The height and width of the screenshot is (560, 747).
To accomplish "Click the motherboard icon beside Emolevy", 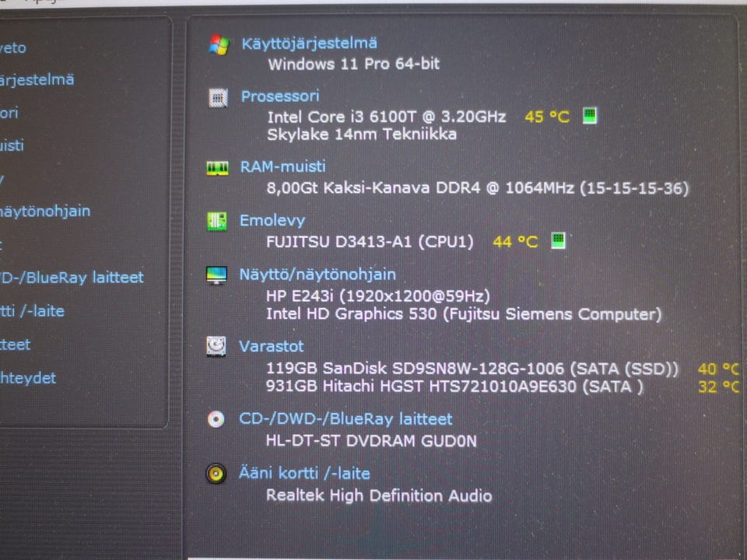I will 217,222.
